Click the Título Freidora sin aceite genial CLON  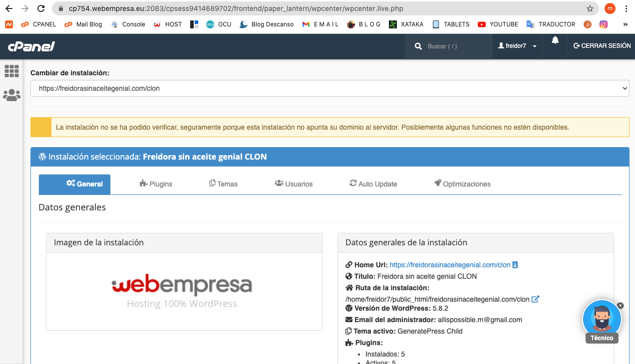427,276
